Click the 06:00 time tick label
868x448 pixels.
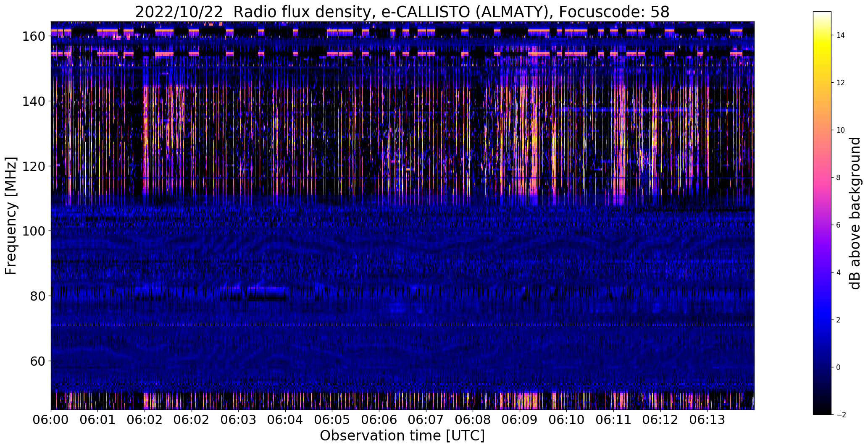(x=51, y=420)
